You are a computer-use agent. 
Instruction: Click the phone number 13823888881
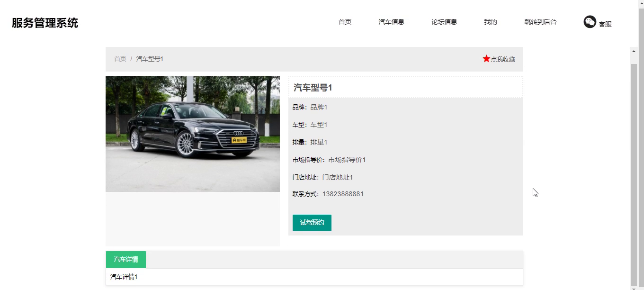[343, 194]
